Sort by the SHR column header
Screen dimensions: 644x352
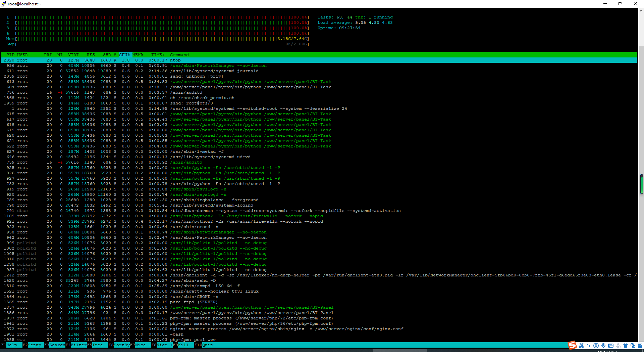click(107, 55)
